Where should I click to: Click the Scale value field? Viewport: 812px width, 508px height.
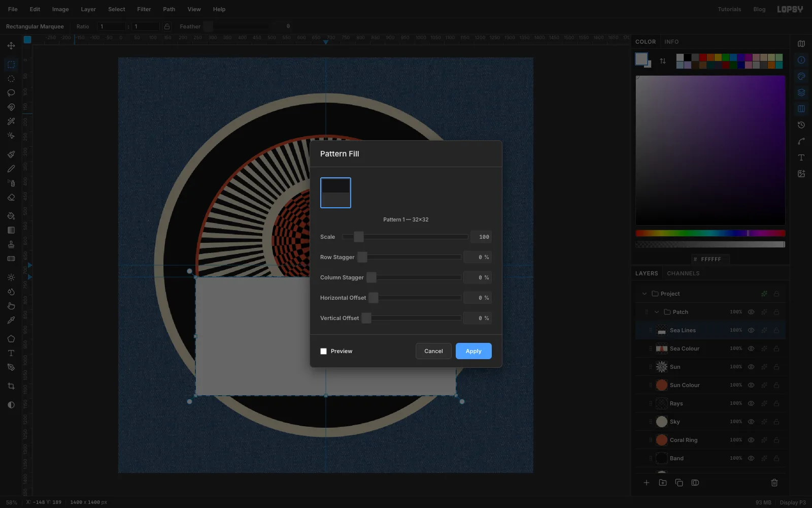(x=481, y=237)
